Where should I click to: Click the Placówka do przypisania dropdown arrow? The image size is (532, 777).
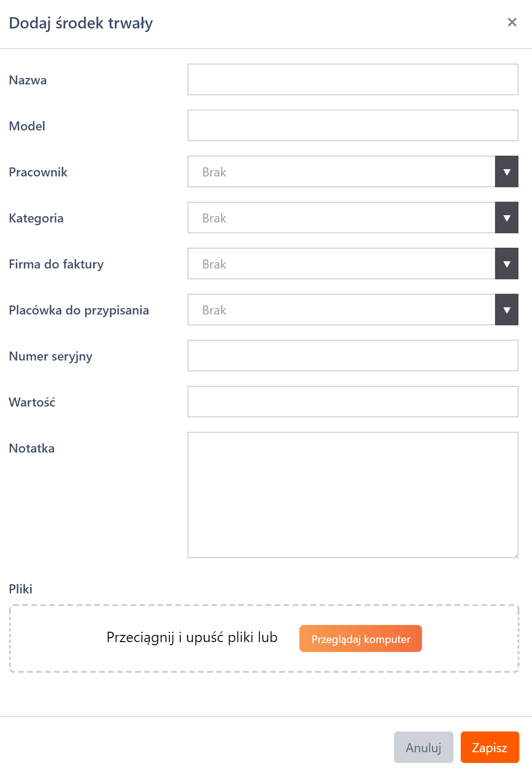point(506,310)
